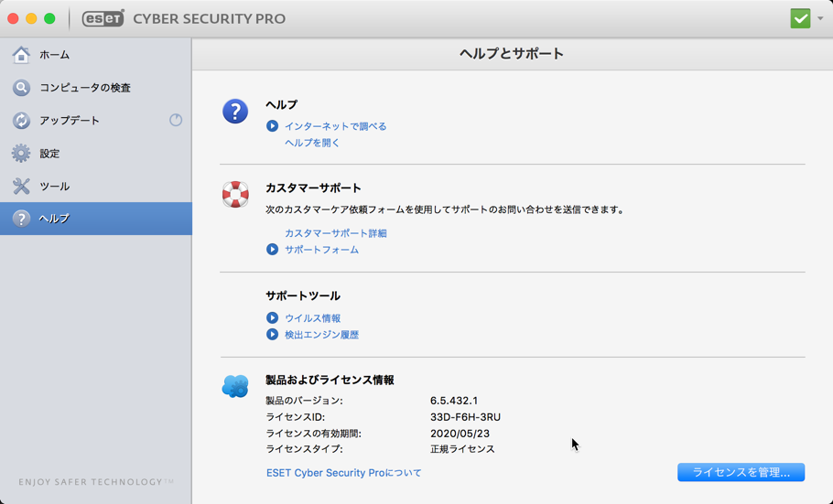Click the lifebuoy カスタマーサポート icon
This screenshot has width=833, height=504.
(x=235, y=195)
